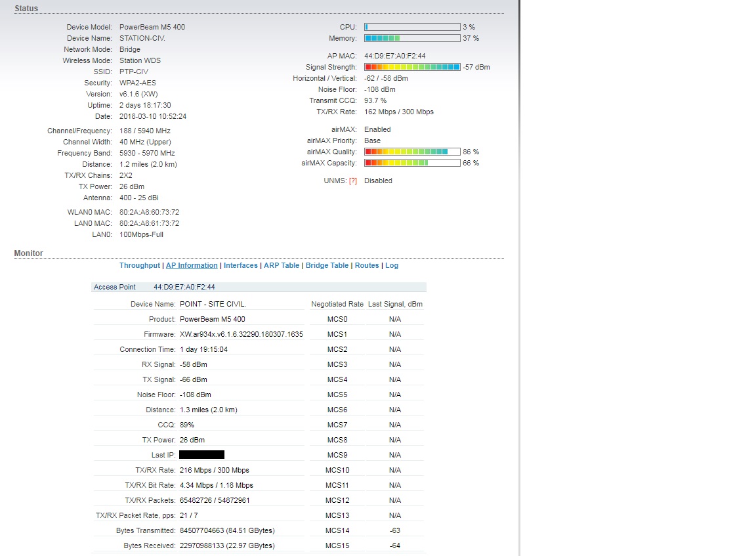
Task: Select airMAX Priority value Base
Action: [372, 141]
